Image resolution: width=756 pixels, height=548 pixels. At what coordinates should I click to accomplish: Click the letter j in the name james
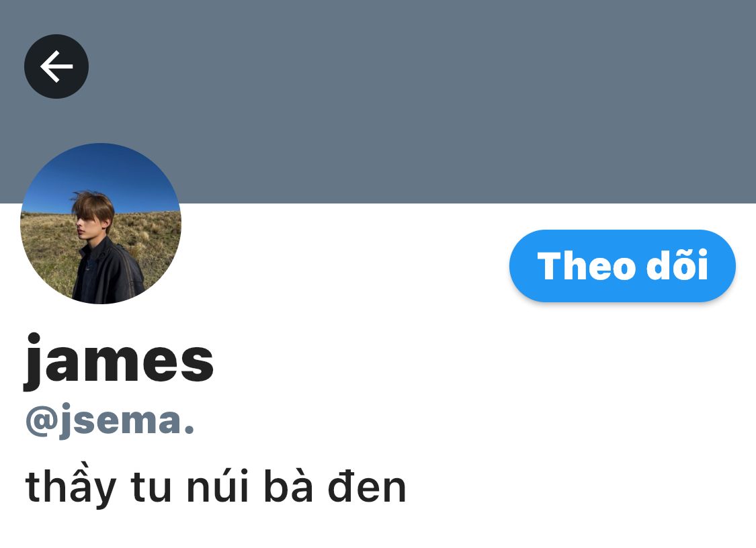[x=33, y=361]
